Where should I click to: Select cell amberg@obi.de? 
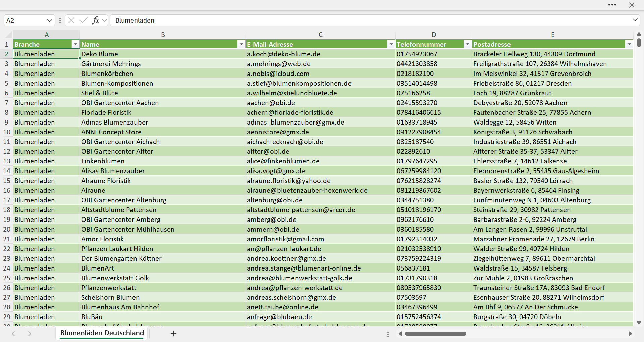click(321, 219)
